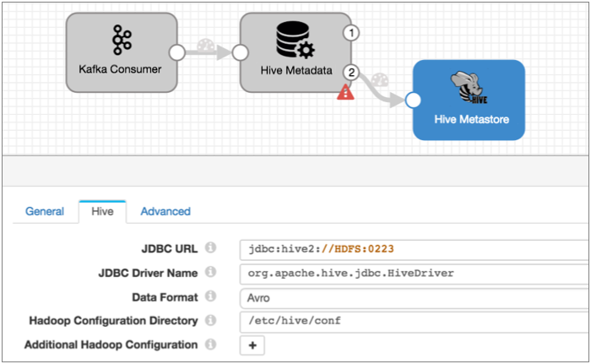The height and width of the screenshot is (364, 591).
Task: Click info icon next to JDBC URL
Action: pyautogui.click(x=211, y=249)
